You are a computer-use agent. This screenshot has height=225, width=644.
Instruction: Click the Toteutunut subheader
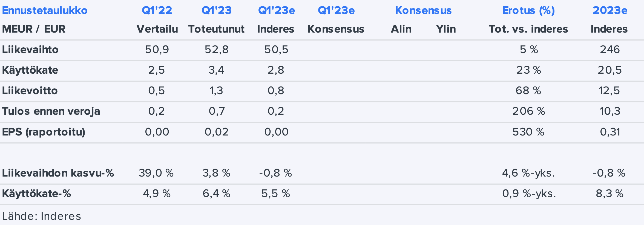pyautogui.click(x=216, y=29)
